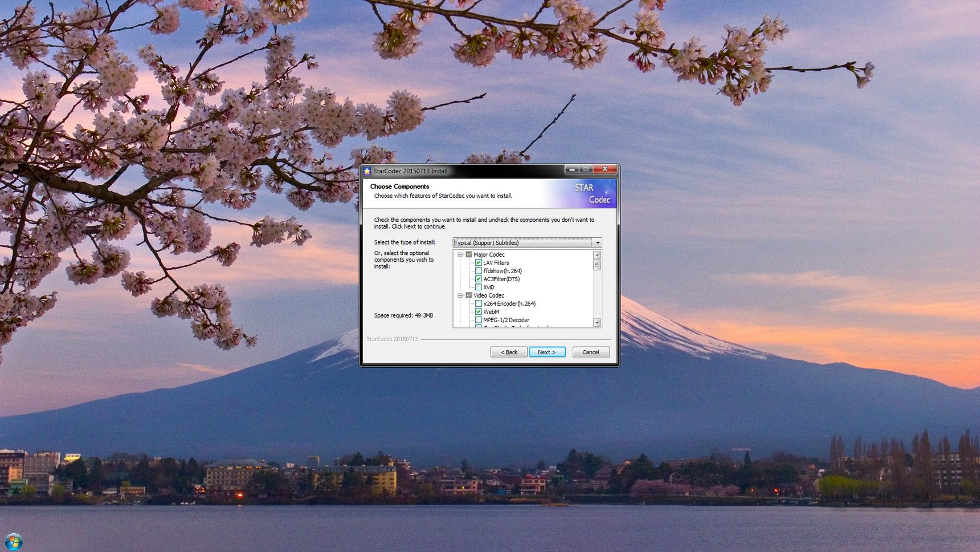Toggle the Major Codec group checkbox

coord(469,255)
